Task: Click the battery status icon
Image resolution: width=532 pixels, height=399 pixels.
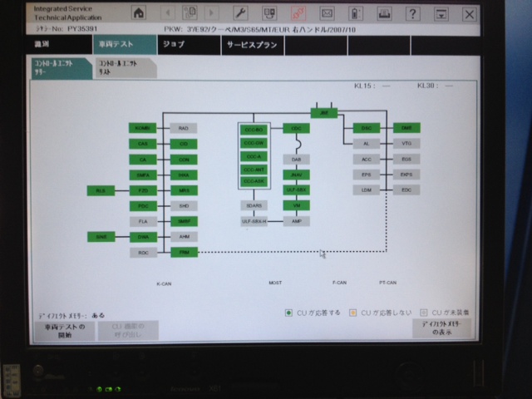Action: [355, 13]
